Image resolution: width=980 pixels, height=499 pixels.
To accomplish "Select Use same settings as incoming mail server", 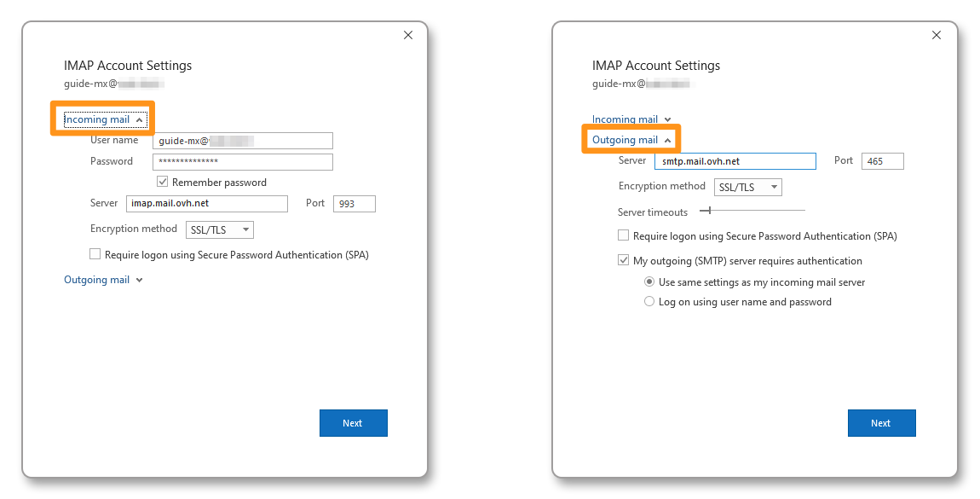I will click(x=649, y=282).
